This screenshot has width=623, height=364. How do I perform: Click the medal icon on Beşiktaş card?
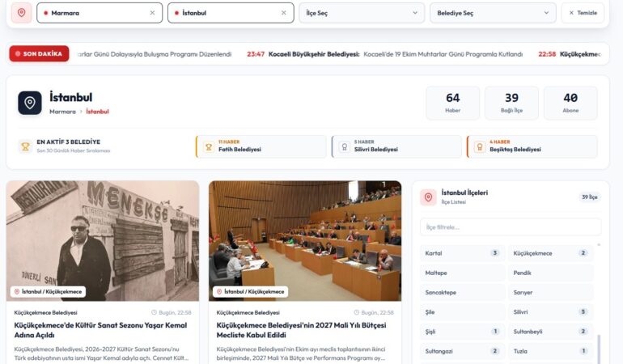pyautogui.click(x=480, y=146)
